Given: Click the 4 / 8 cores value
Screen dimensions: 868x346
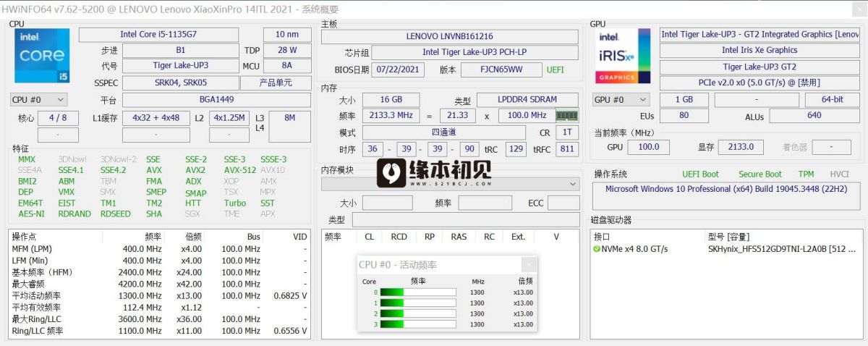Looking at the screenshot, I should pyautogui.click(x=58, y=118).
